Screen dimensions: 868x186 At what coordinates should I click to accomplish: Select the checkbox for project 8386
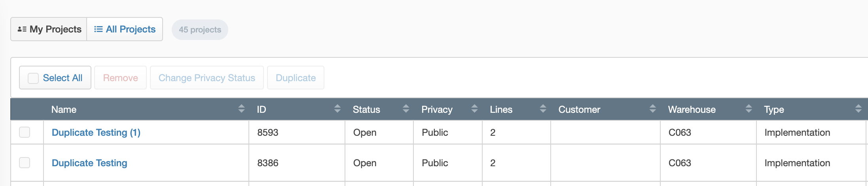pyautogui.click(x=25, y=163)
